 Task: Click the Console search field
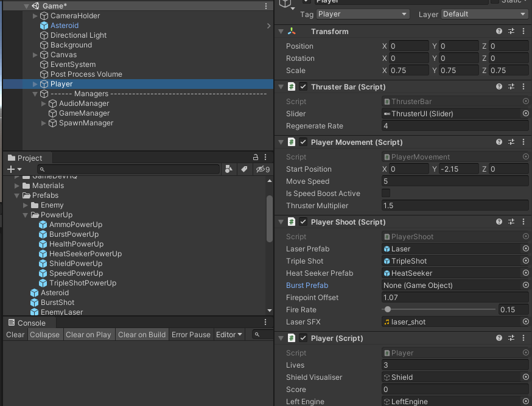[263, 334]
